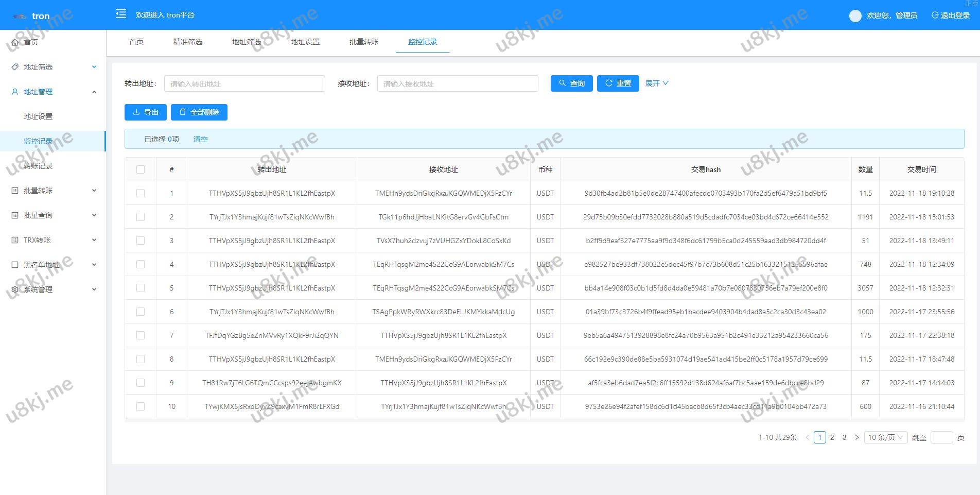Click the 查询 search button
The height and width of the screenshot is (495, 980).
click(571, 83)
